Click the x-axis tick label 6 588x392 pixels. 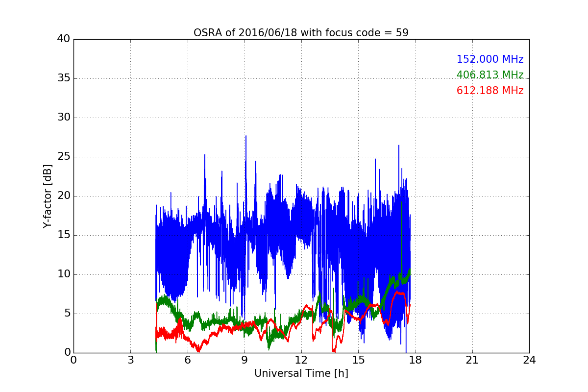coord(187,360)
